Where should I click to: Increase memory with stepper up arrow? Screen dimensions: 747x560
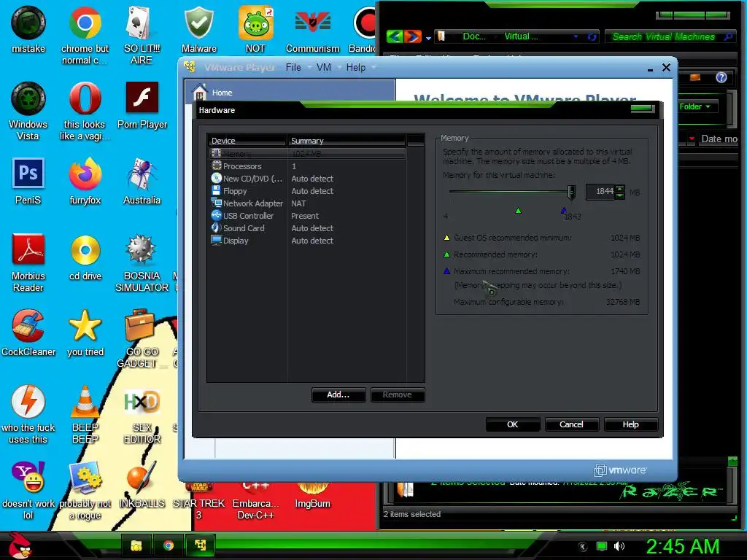pyautogui.click(x=620, y=188)
